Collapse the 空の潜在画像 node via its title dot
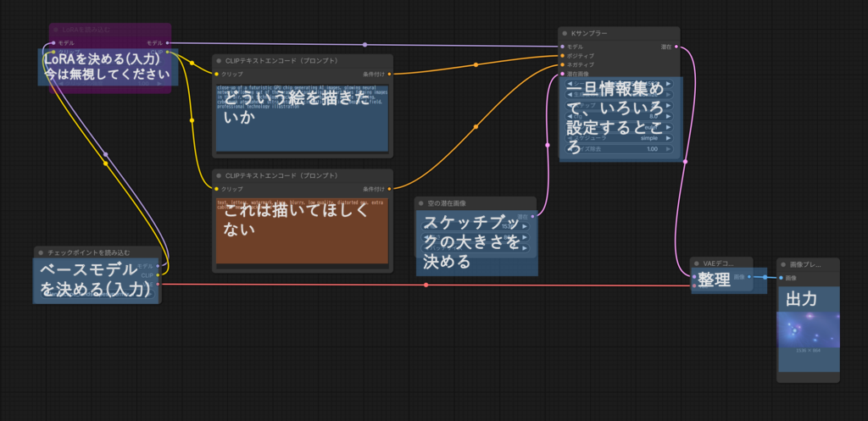The image size is (868, 421). click(420, 203)
